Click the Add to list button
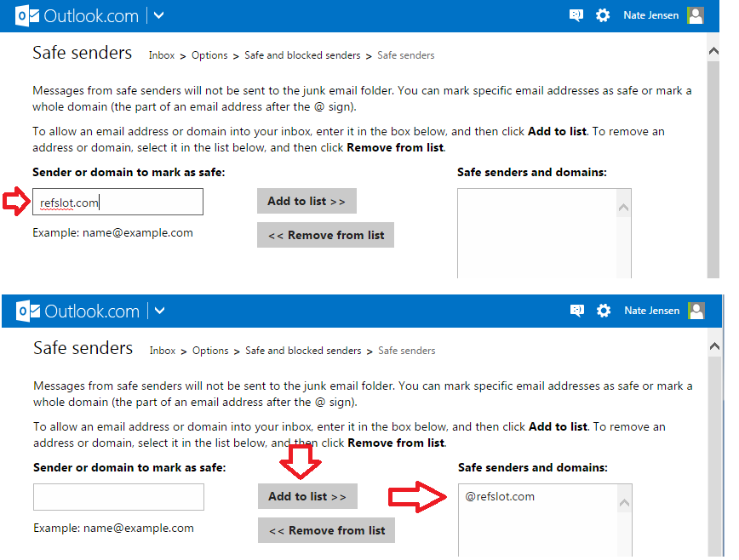The height and width of the screenshot is (560, 739). (306, 201)
